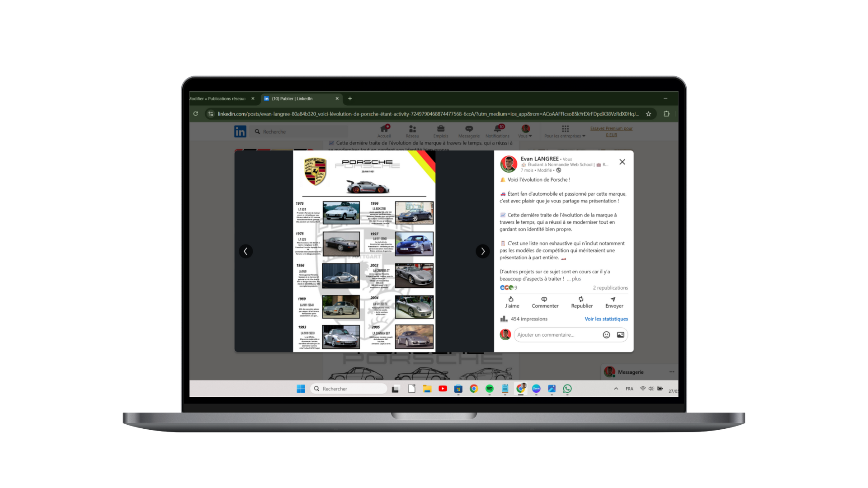Click the Envoyer button
Screen dimensions: 868x488
click(614, 302)
